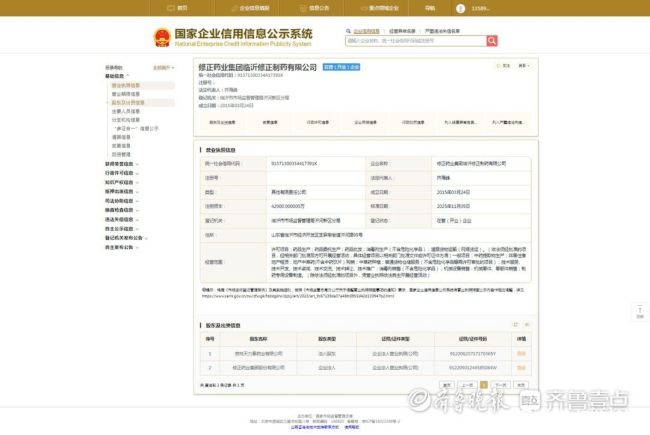Click the 行政处罚信息 quick tab on company card
Screen dimensions: 650x435
(x=413, y=122)
